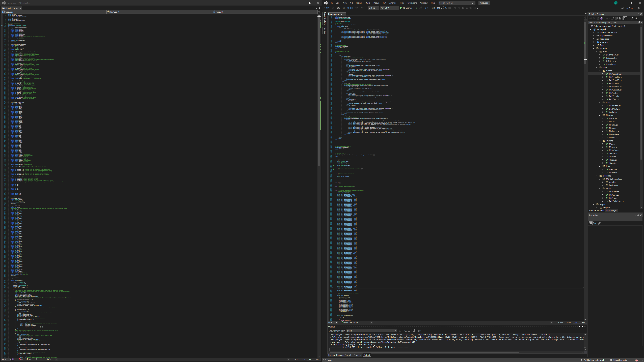The height and width of the screenshot is (362, 644).
Task: Toggle Word Wrap in Output window
Action: click(x=419, y=331)
